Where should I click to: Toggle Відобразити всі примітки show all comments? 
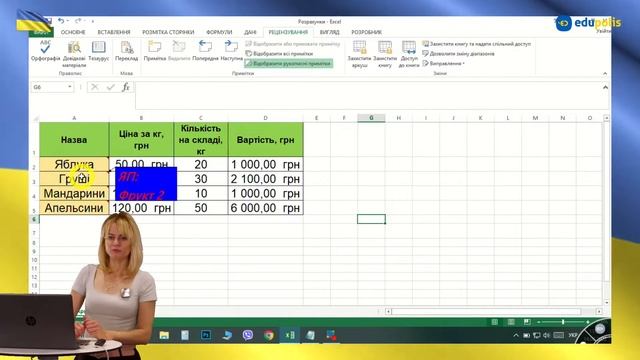pos(279,53)
